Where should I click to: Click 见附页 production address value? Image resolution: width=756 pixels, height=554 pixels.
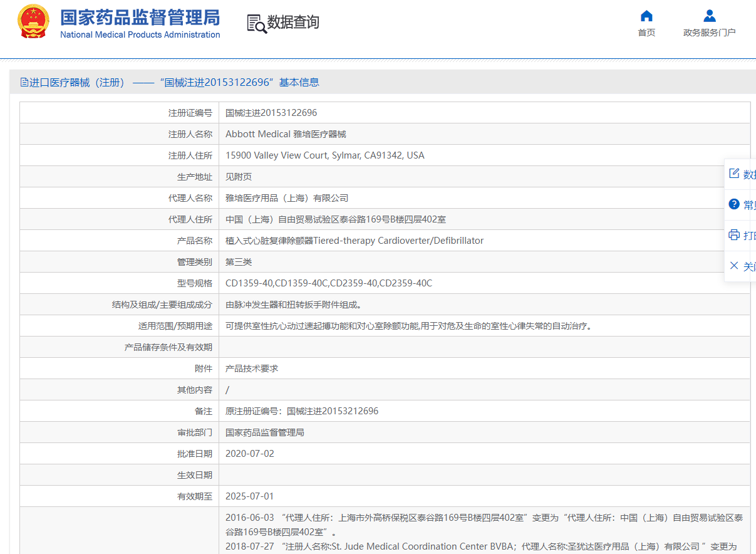(239, 177)
